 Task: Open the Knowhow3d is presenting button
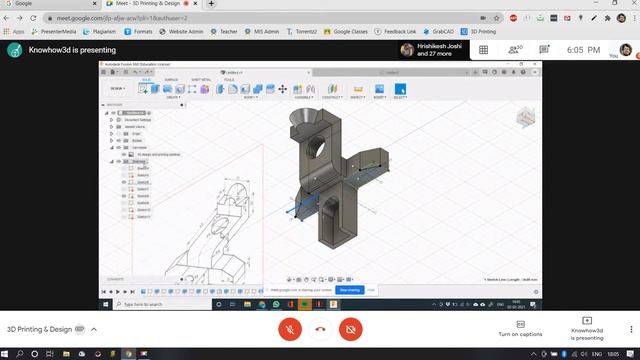click(x=587, y=329)
